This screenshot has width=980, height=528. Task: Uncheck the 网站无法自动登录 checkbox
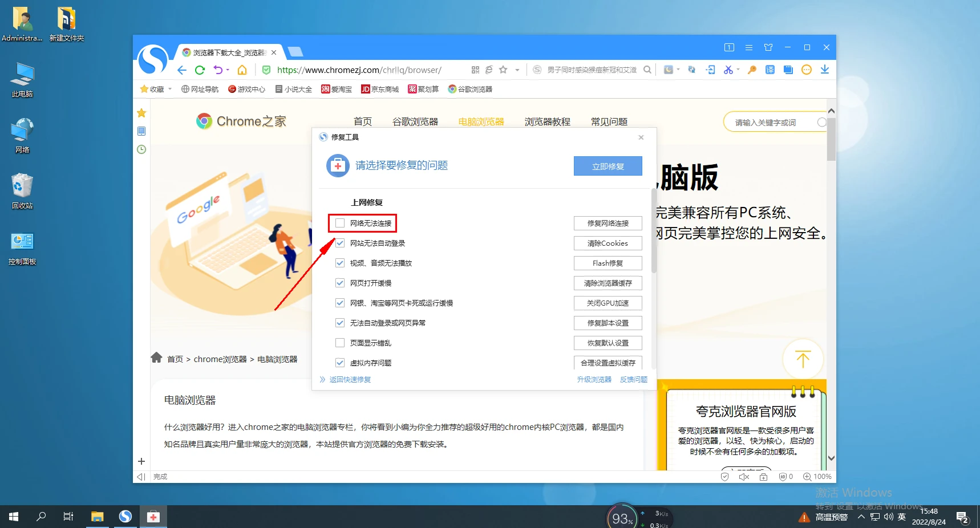(340, 243)
